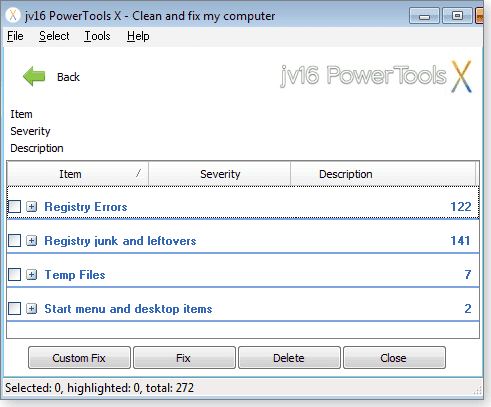Click the green Back arrow icon
491x407 pixels.
click(x=34, y=76)
